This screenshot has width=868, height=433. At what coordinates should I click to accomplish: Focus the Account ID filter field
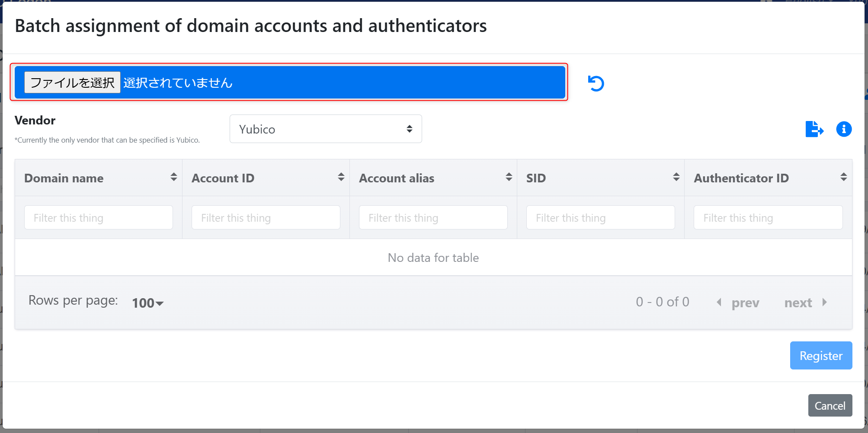266,218
